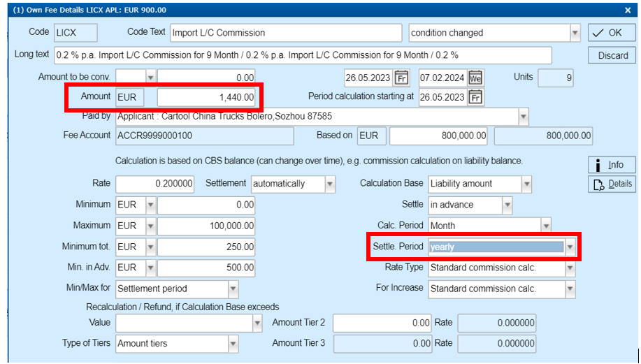The height and width of the screenshot is (364, 641).
Task: Click the Minimum tot. field 250.00
Action: coord(206,247)
